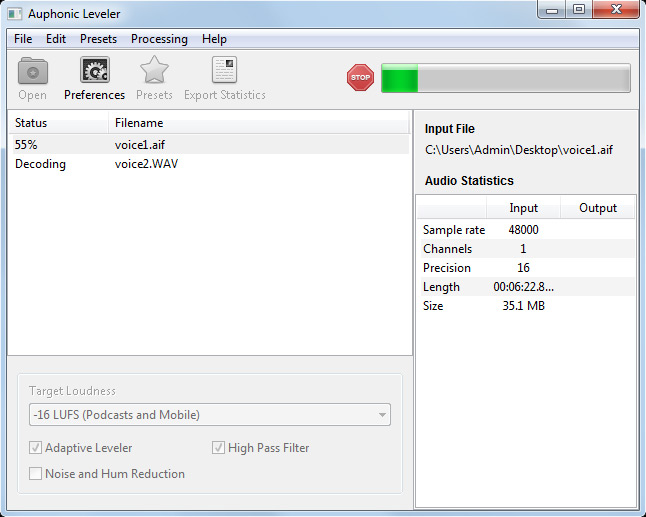Enable Noise and Hum Reduction checkbox

click(x=36, y=474)
